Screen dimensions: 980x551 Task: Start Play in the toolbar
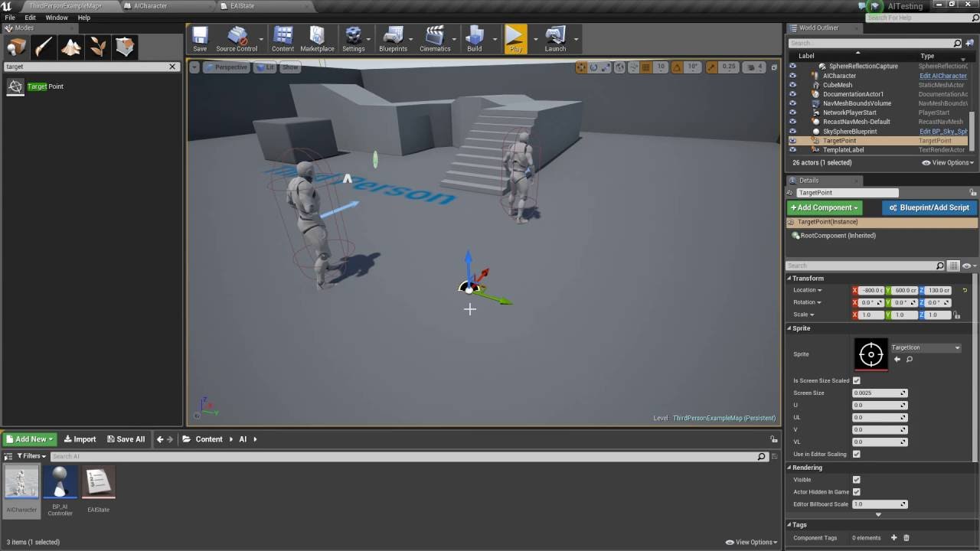(x=515, y=39)
